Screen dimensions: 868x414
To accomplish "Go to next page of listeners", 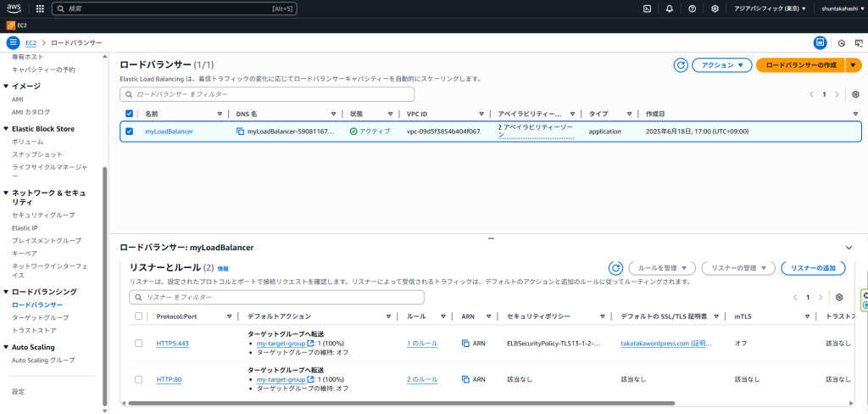I will (x=821, y=297).
